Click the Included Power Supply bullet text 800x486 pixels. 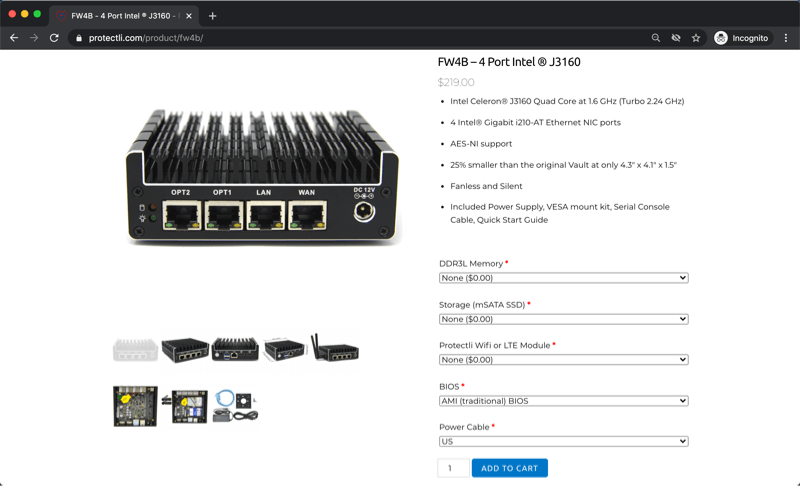pyautogui.click(x=560, y=213)
